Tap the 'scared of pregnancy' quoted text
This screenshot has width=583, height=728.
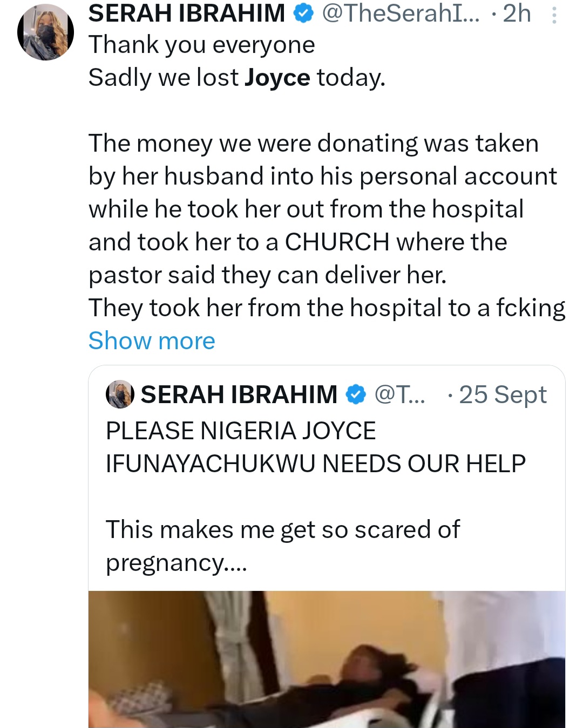[x=282, y=546]
